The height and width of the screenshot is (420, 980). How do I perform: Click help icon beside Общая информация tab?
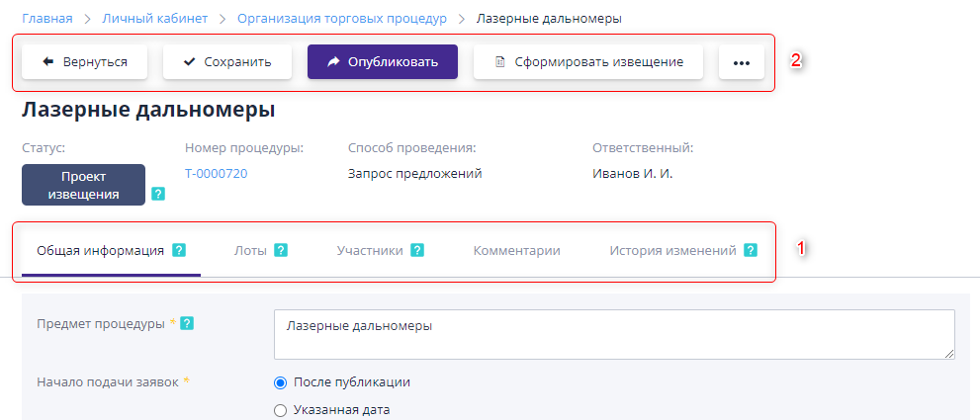click(x=179, y=250)
